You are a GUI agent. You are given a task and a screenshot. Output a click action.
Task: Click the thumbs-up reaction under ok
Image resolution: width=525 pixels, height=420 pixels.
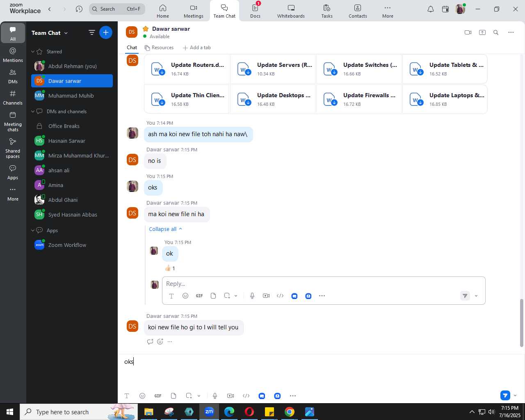[x=170, y=268]
